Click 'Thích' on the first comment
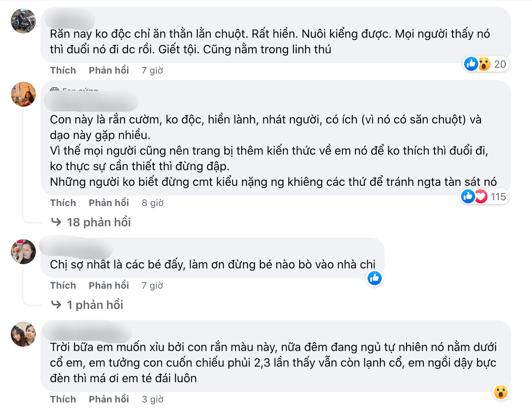This screenshot has width=532, height=409. coord(63,70)
